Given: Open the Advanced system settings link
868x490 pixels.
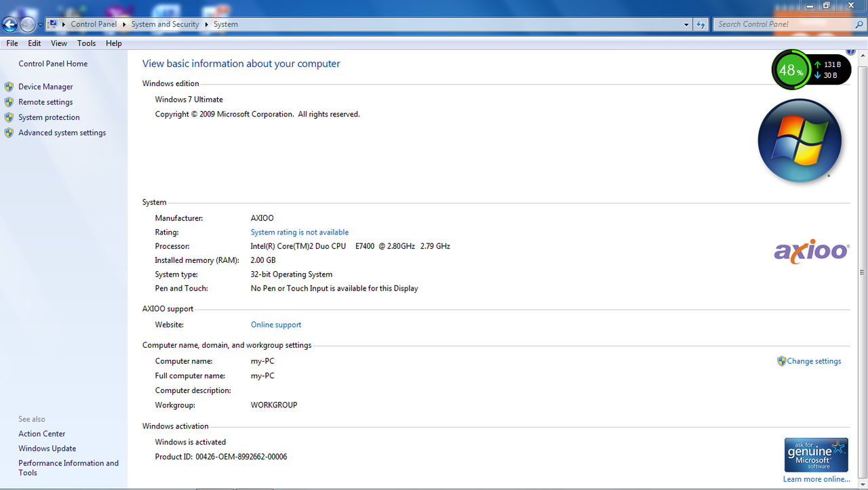Looking at the screenshot, I should 62,133.
